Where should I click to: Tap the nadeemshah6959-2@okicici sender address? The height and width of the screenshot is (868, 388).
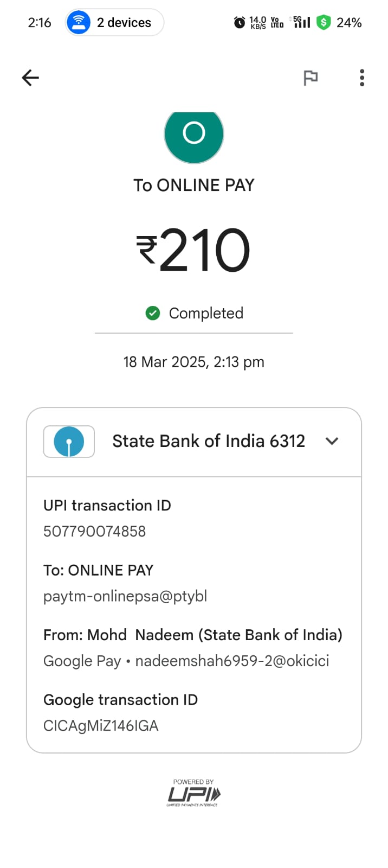[232, 661]
